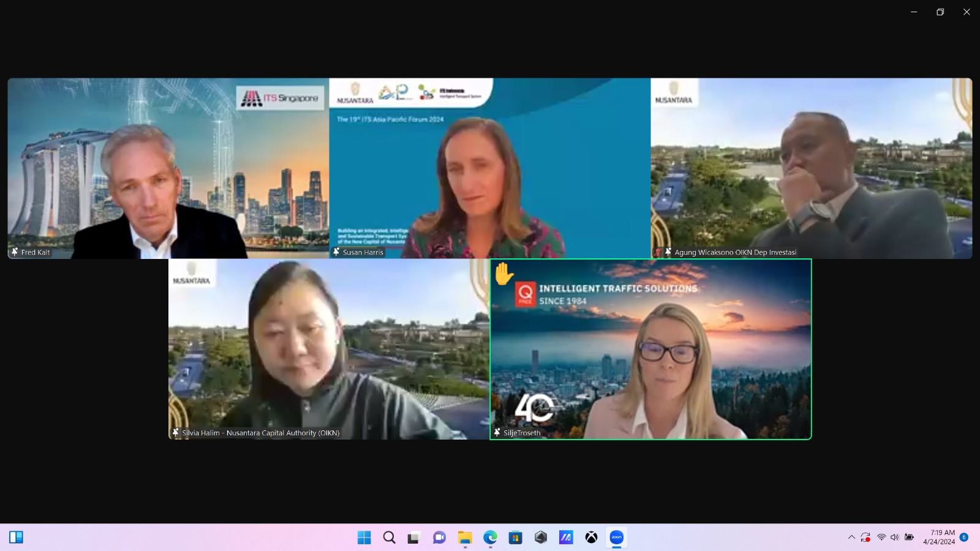The image size is (980, 551).
Task: Expand the hidden system tray icons chevron
Action: click(x=851, y=538)
